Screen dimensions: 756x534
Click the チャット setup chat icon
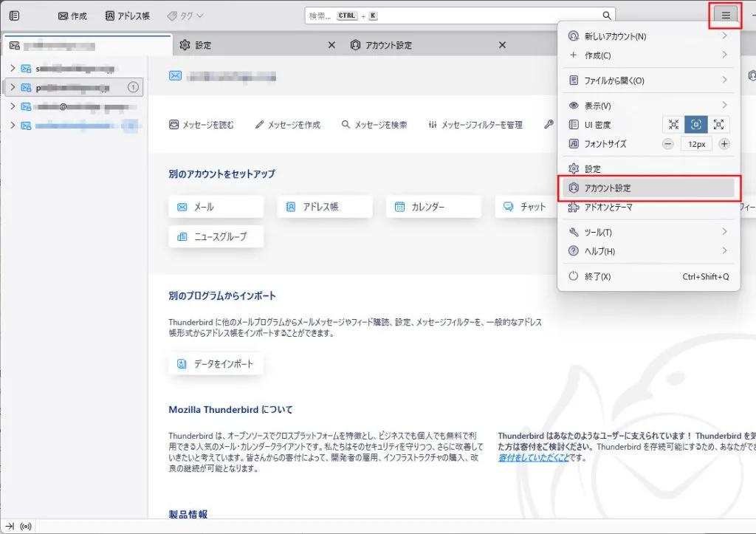(x=509, y=207)
